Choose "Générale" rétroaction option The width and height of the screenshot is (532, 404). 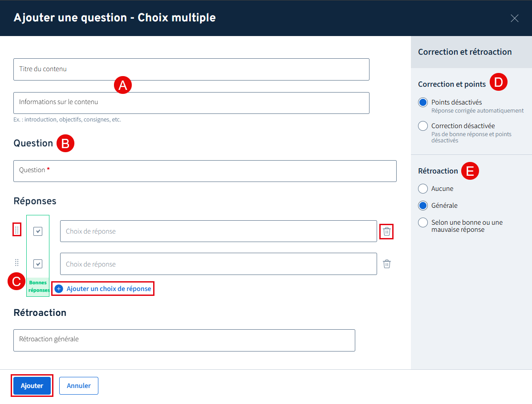[423, 206]
